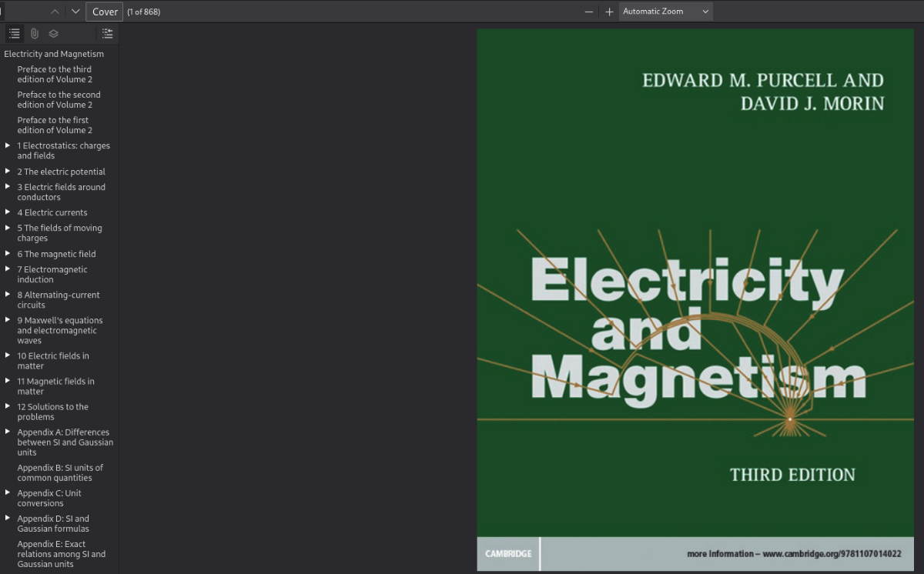Screen dimensions: 924x574
Task: Go to the next page arrow
Action: [75, 12]
